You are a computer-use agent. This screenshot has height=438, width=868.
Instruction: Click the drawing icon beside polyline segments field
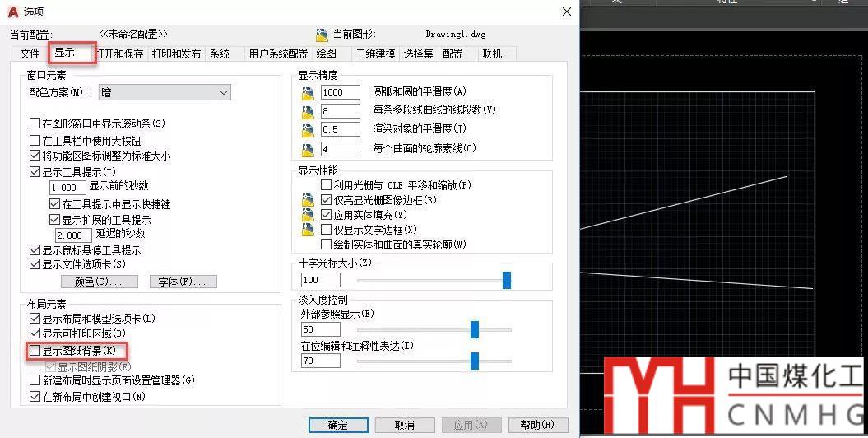309,111
